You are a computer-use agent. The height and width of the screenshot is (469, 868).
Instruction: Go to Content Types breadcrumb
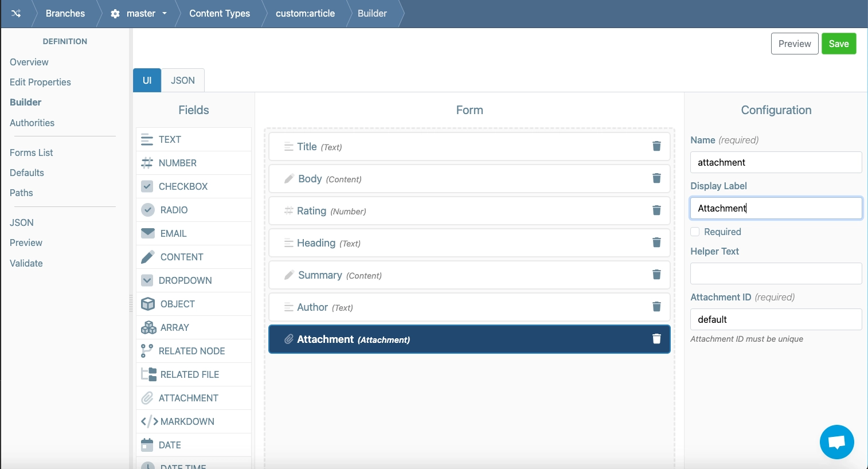[x=220, y=13]
